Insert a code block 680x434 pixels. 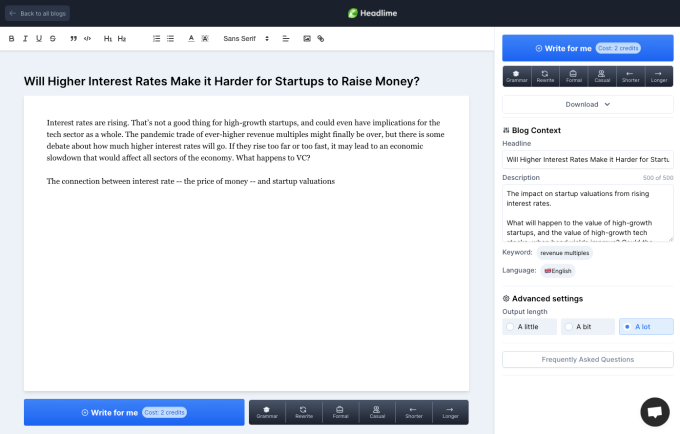(x=88, y=38)
